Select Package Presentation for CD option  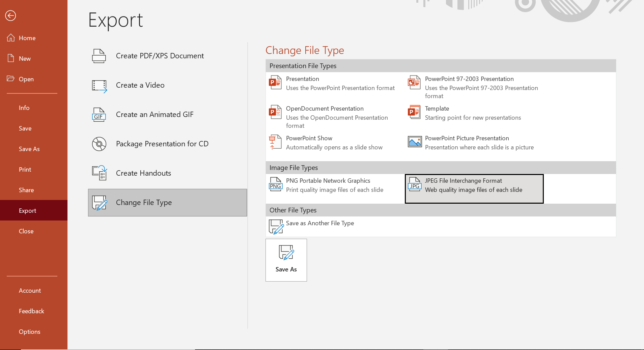coord(167,144)
